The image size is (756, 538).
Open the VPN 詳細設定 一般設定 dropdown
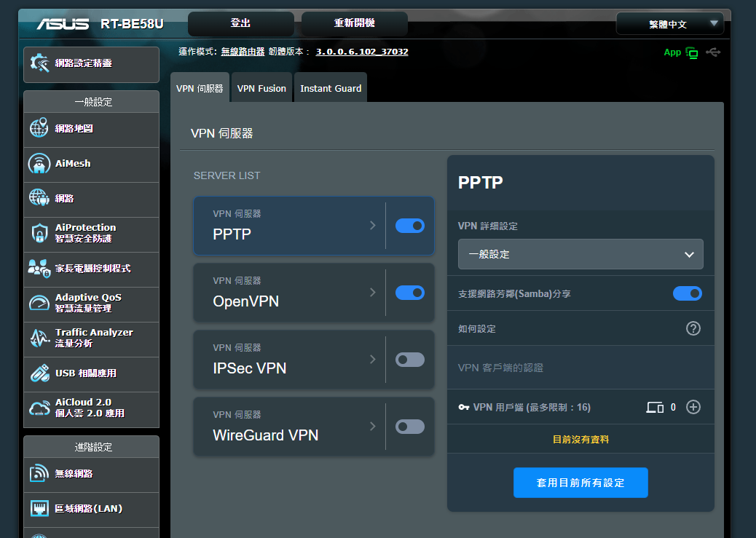tap(580, 254)
